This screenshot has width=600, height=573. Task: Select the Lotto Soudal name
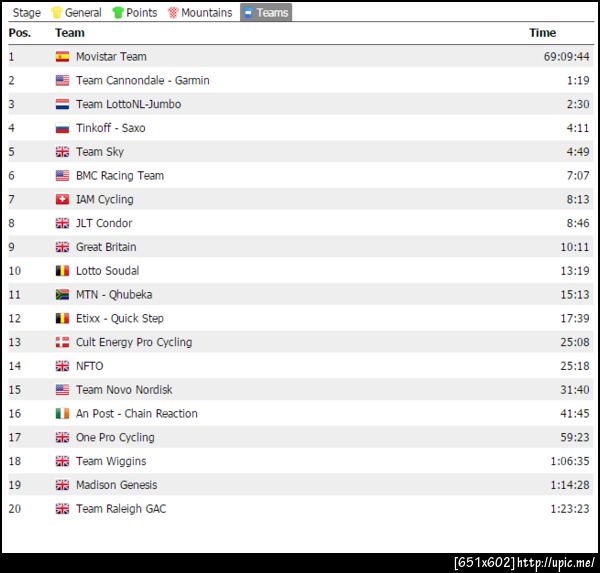click(108, 271)
